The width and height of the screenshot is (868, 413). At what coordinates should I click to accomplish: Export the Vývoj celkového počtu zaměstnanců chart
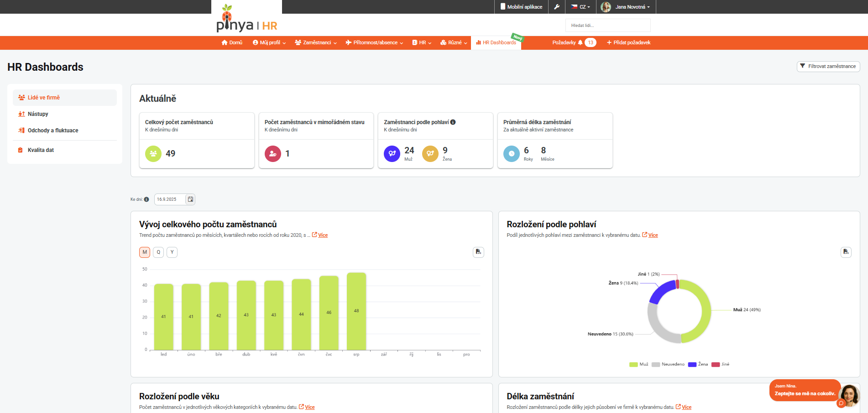[478, 252]
